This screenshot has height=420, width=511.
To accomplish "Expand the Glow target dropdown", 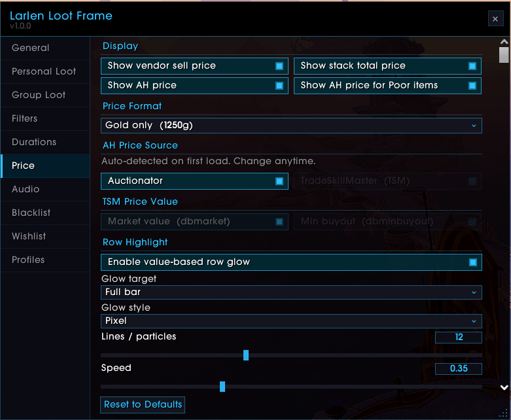I will pos(291,292).
